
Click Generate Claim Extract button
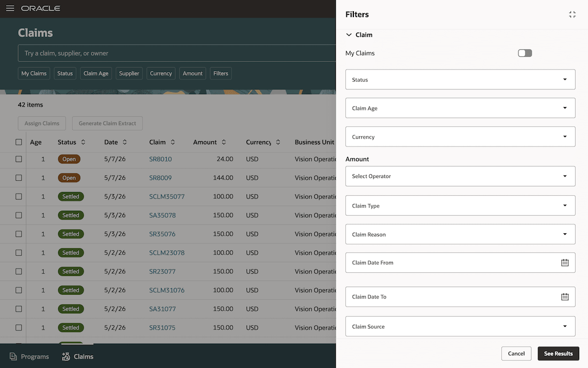tap(107, 124)
